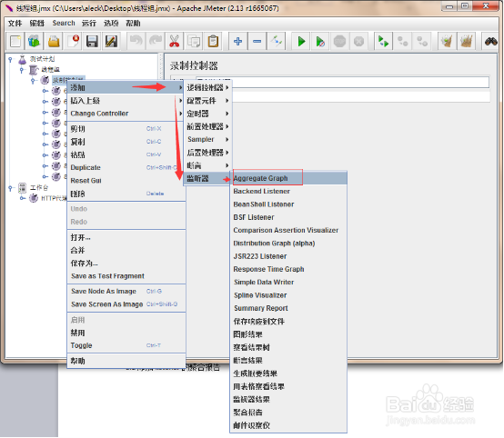
Task: Click the Clear broom toolbar icon
Action: pyautogui.click(x=447, y=41)
